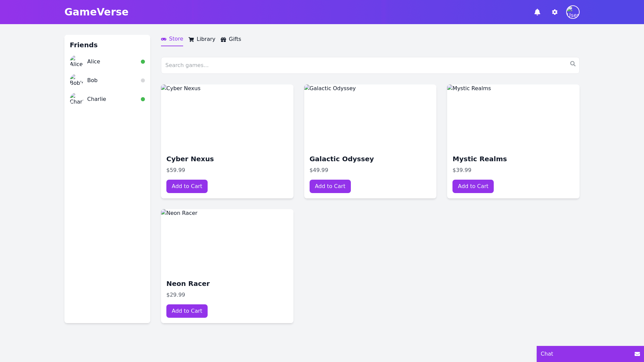Add Neon Racer to cart
The width and height of the screenshot is (644, 362).
187,311
